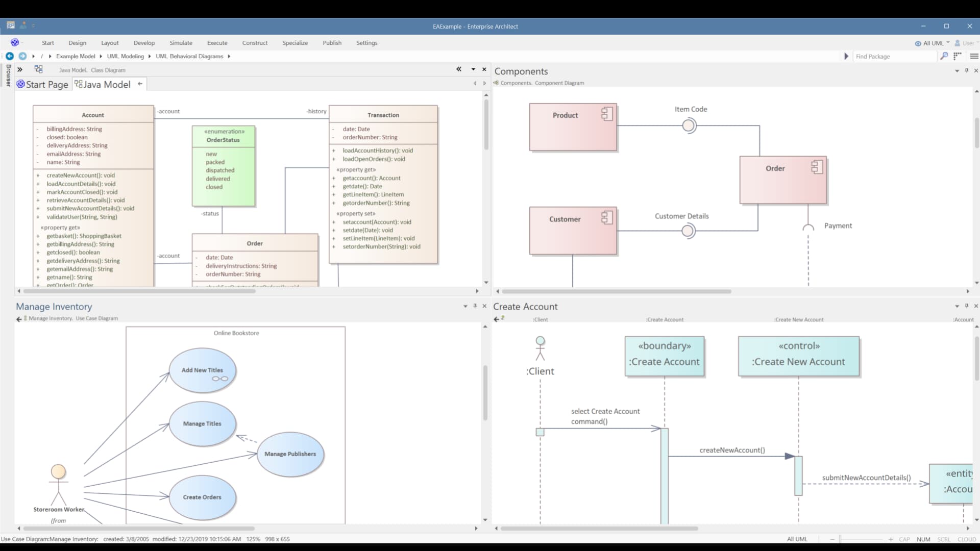Click the search magnifier icon next to Find Package
Viewport: 980px width, 551px height.
point(944,56)
